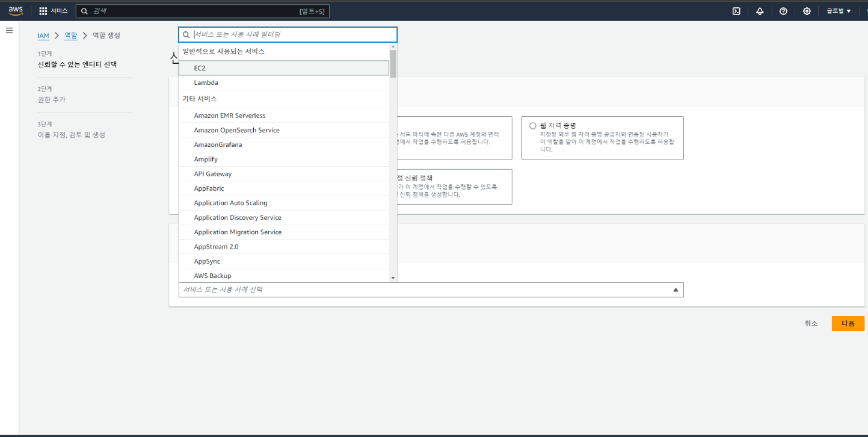
Task: Click the scrollbar down arrow in list
Action: tap(393, 277)
